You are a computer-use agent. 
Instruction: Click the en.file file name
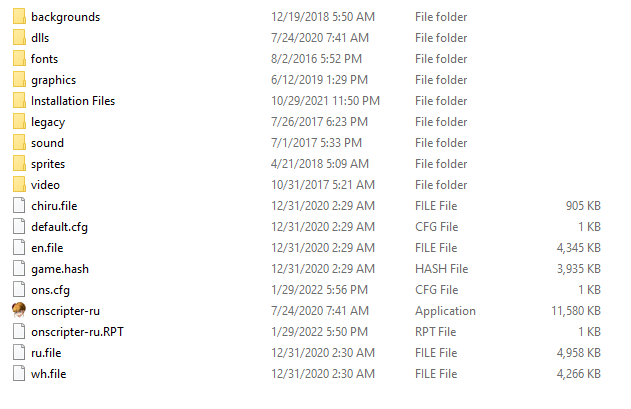(x=47, y=248)
